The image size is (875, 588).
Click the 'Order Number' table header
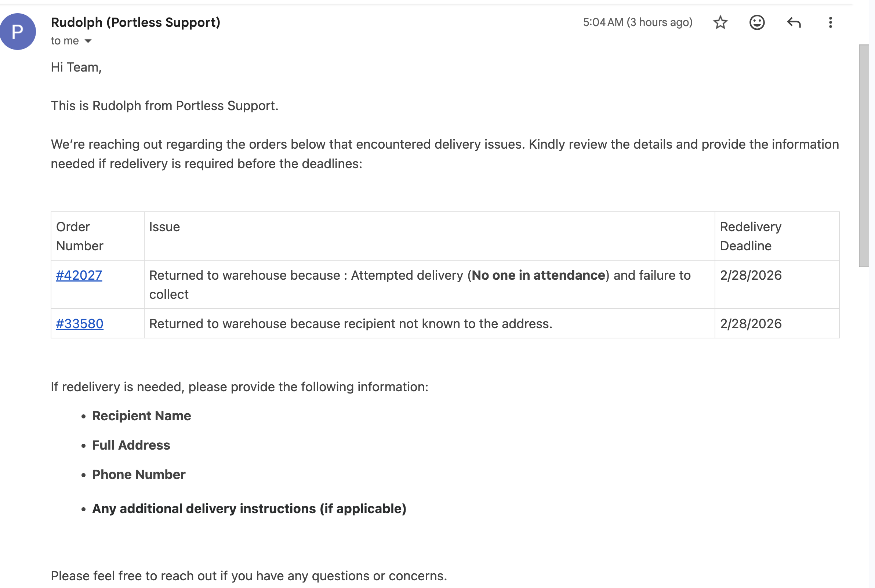click(98, 236)
